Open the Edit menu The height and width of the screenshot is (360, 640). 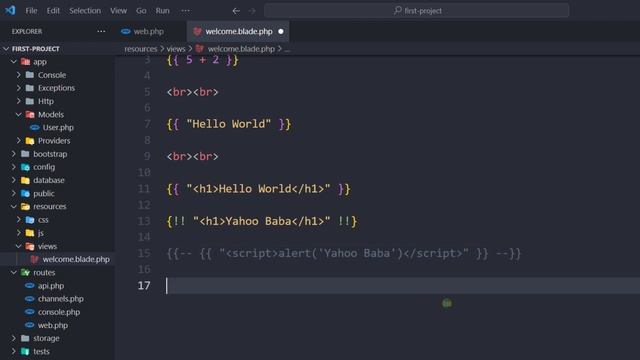click(x=53, y=11)
